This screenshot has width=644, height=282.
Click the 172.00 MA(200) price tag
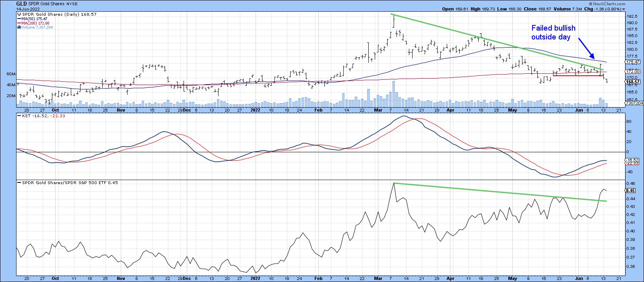click(x=632, y=71)
